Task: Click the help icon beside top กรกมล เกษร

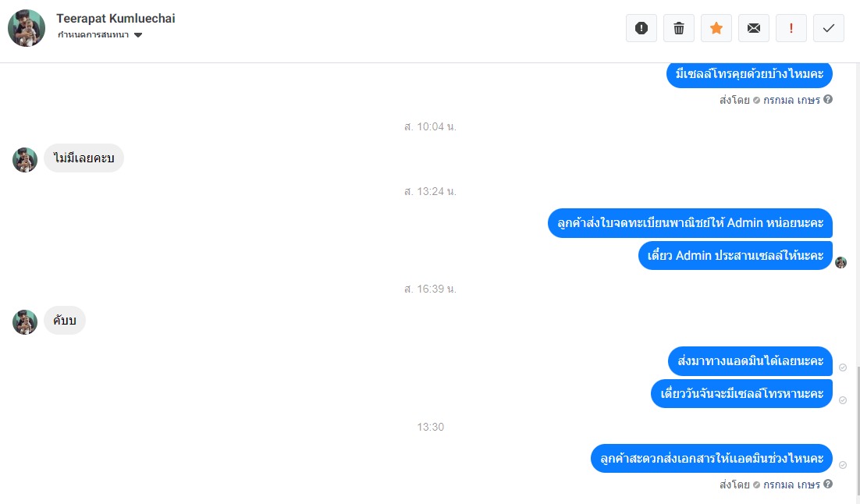Action: pyautogui.click(x=828, y=99)
